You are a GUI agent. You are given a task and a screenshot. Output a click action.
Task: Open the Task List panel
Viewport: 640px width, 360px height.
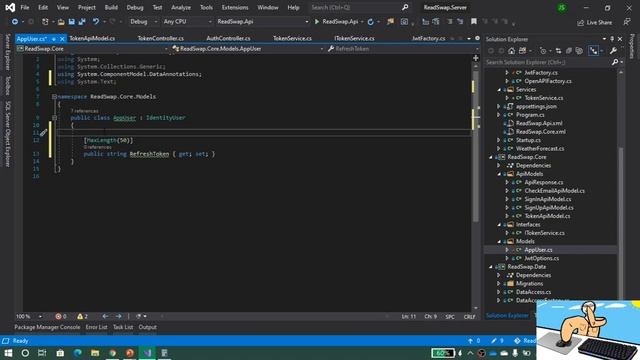pyautogui.click(x=123, y=327)
